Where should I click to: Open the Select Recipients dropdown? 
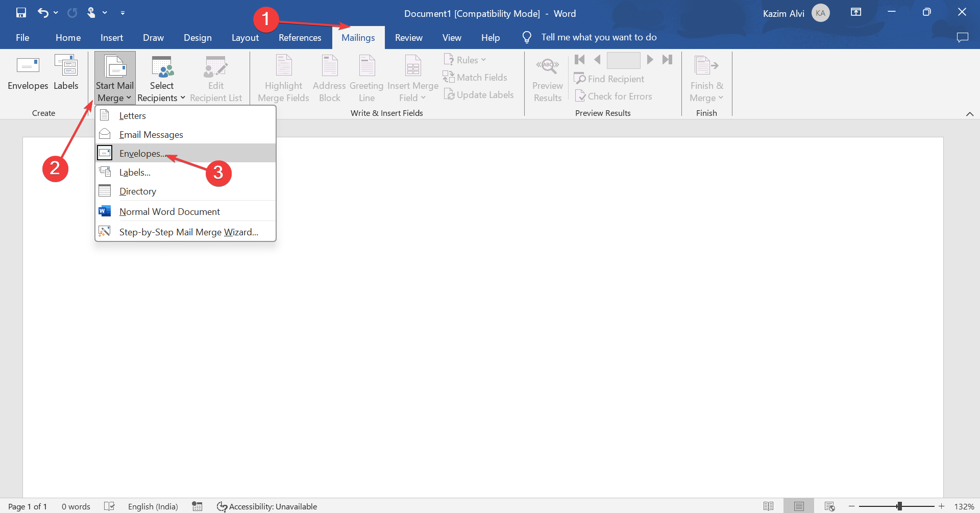161,78
